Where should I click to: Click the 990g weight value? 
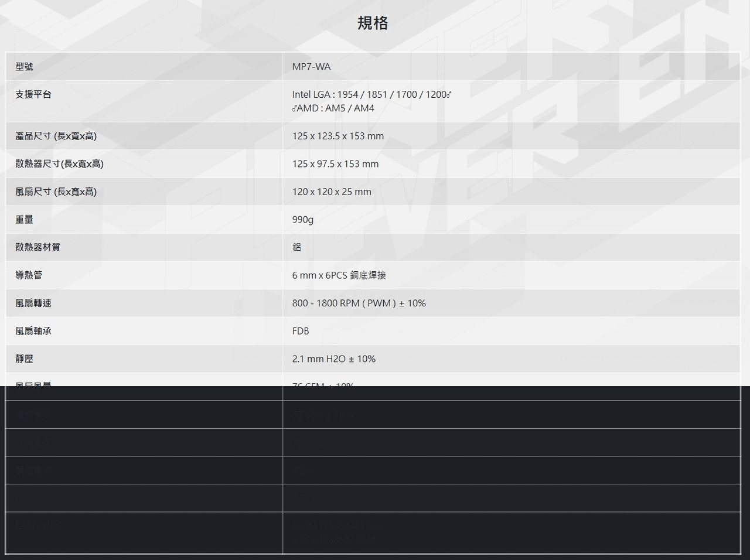303,220
